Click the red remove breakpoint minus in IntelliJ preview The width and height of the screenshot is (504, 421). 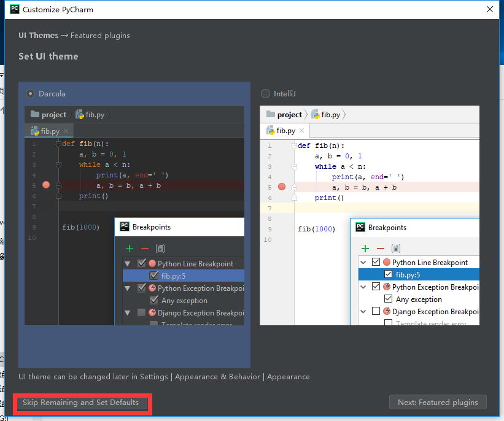pos(381,249)
